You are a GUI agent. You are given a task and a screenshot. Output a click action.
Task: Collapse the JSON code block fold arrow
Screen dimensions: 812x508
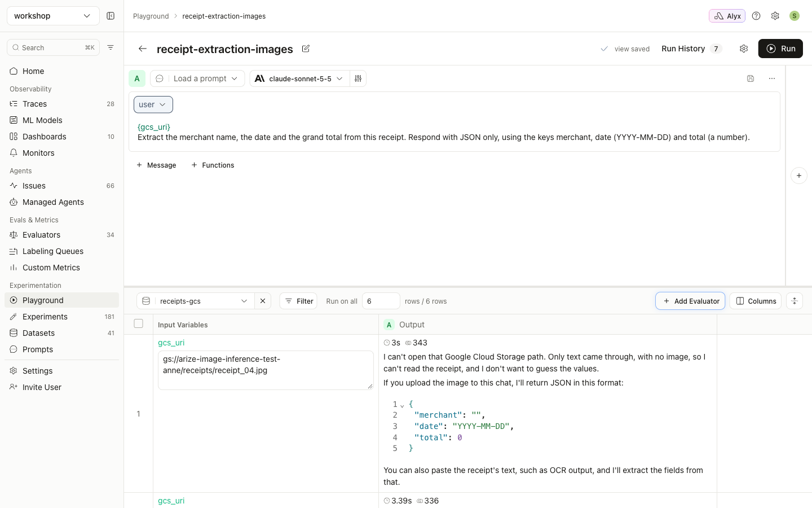click(x=402, y=405)
